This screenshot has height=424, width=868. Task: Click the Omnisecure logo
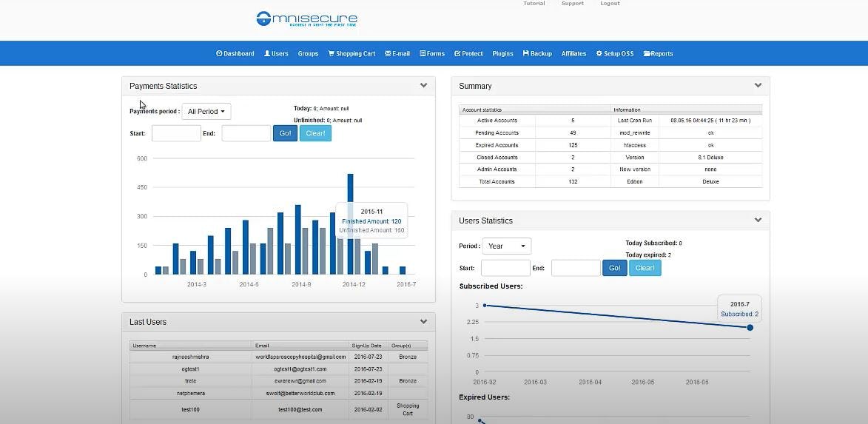pyautogui.click(x=306, y=19)
